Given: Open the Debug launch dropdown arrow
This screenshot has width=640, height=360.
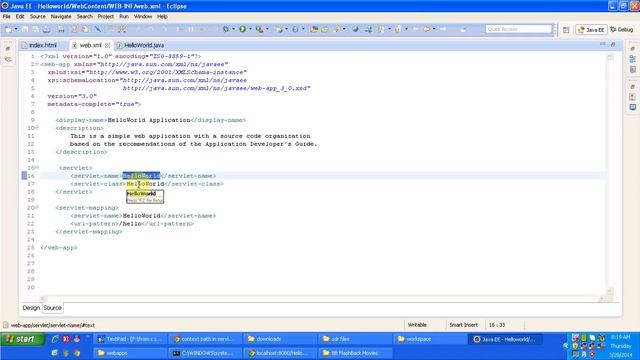Looking at the screenshot, I should pyautogui.click(x=233, y=29).
